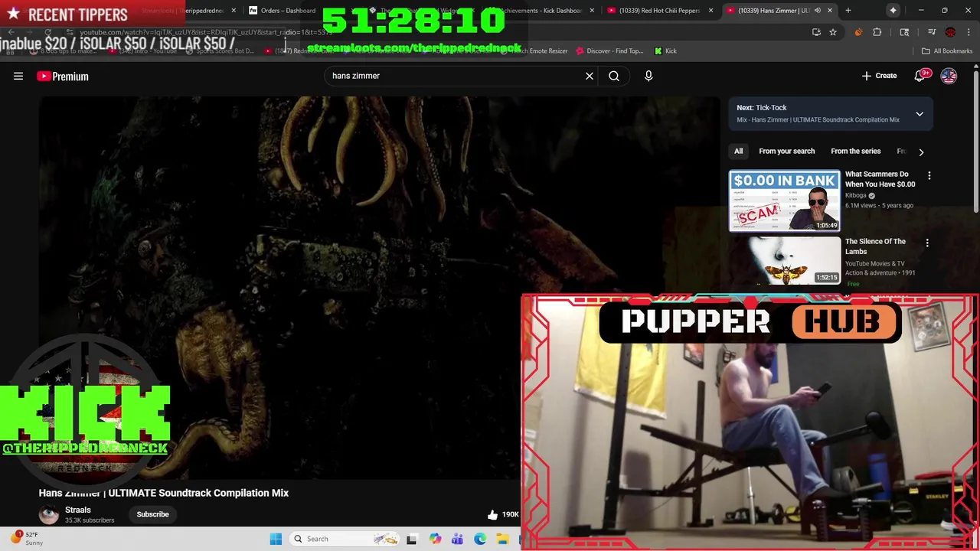
Task: Open the Create upload menu
Action: click(x=879, y=76)
